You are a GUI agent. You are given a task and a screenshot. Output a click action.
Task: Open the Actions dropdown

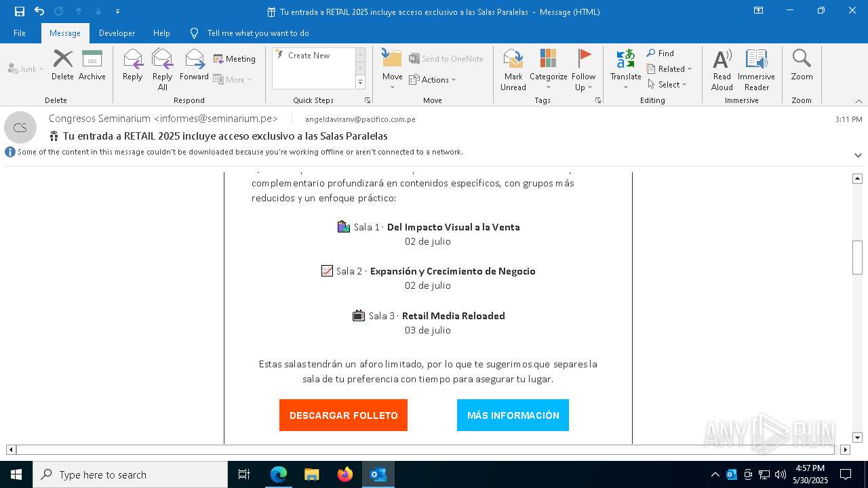point(433,79)
